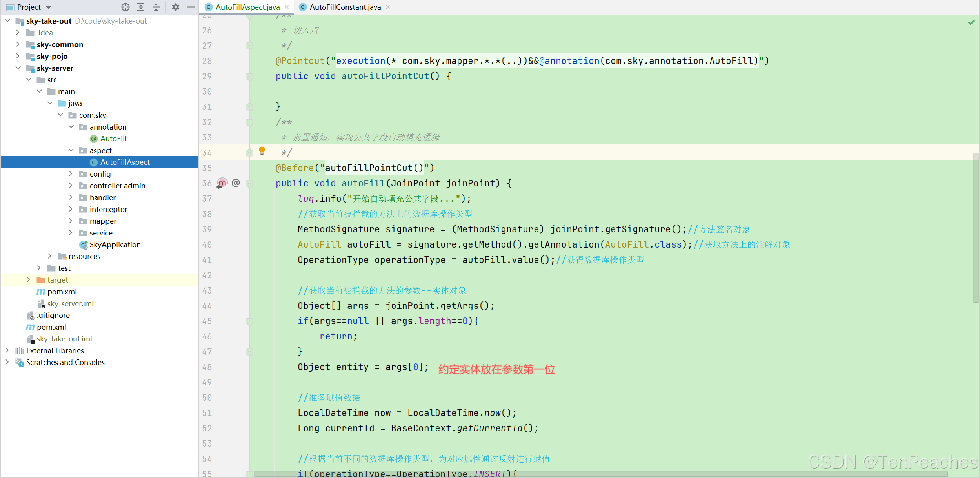
Task: Expand External Libraries node
Action: pyautogui.click(x=7, y=350)
